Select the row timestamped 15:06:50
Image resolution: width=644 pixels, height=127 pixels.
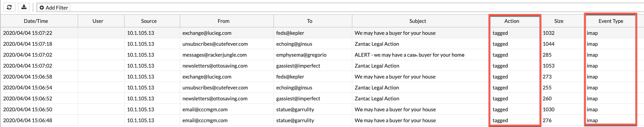tap(322, 110)
